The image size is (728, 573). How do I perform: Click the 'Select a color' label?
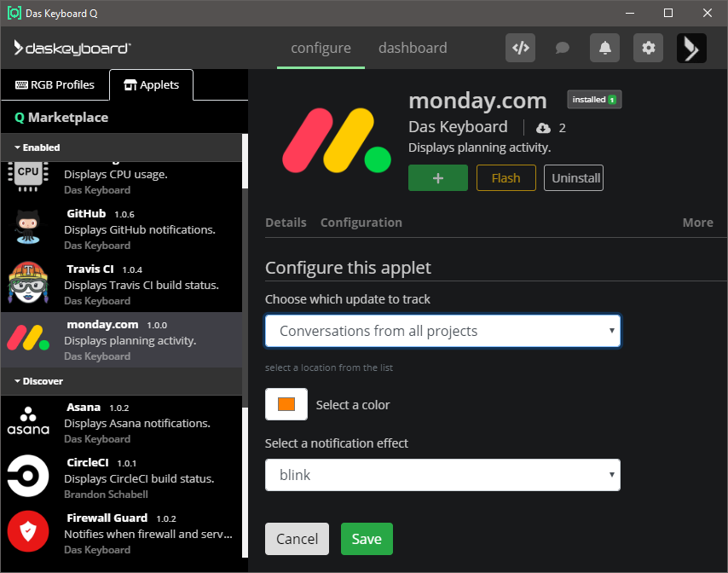pyautogui.click(x=353, y=405)
